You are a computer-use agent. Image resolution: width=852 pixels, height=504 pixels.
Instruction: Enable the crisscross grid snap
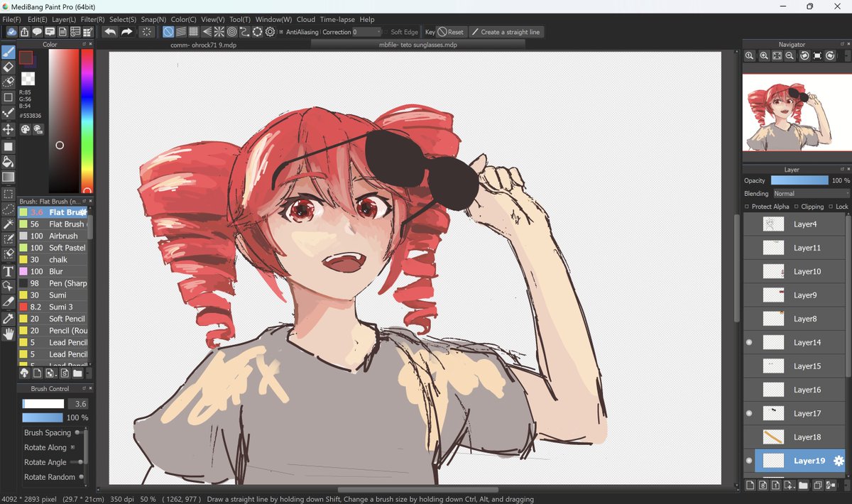(x=193, y=32)
